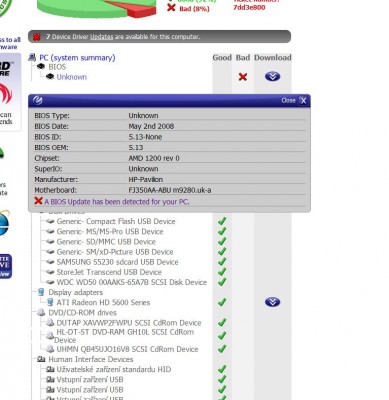Click the DVD/CD-ROM drives disc icon

click(x=41, y=313)
